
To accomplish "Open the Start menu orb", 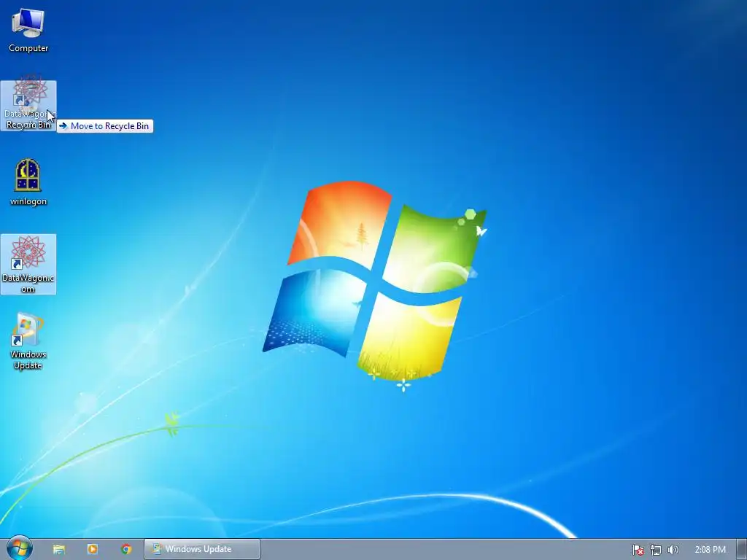I will 20,548.
